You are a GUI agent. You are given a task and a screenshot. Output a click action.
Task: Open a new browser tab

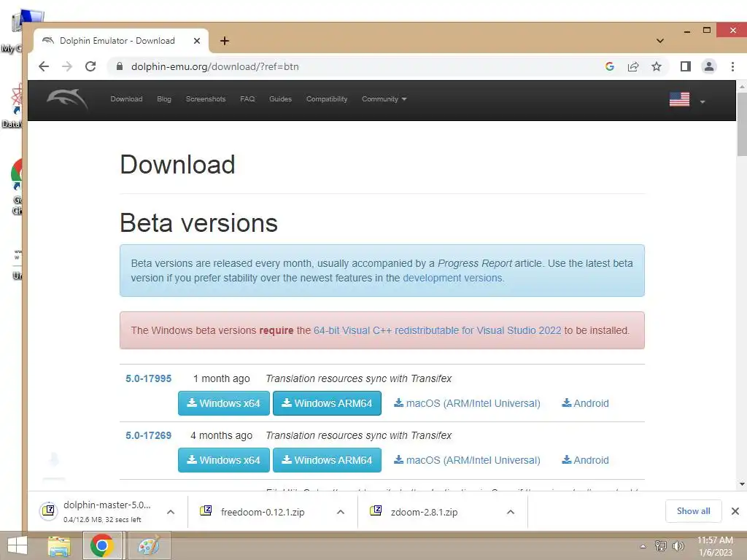pyautogui.click(x=225, y=41)
